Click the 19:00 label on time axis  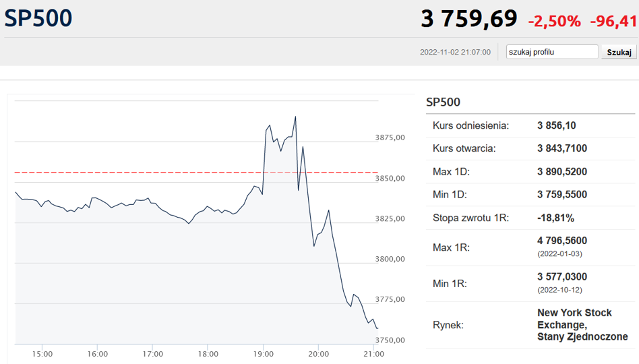263,353
